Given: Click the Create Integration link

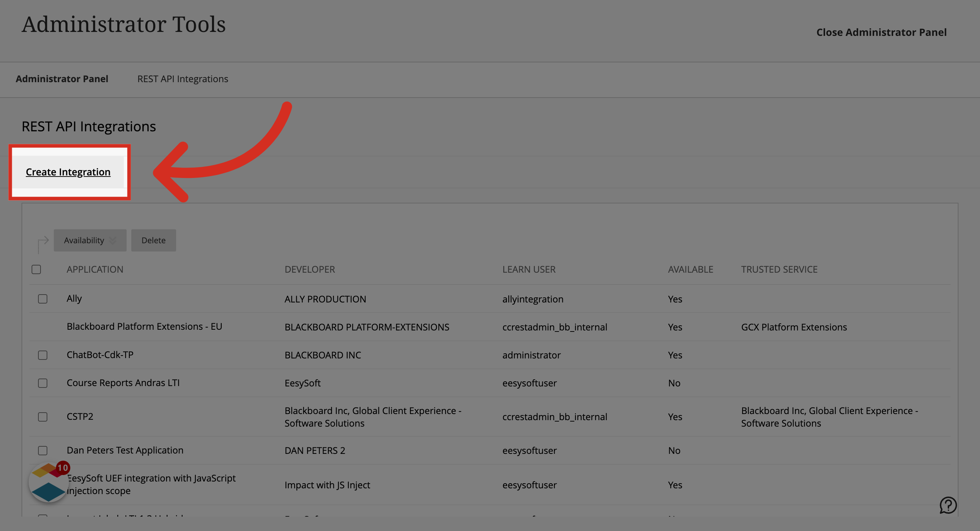Looking at the screenshot, I should [x=68, y=172].
